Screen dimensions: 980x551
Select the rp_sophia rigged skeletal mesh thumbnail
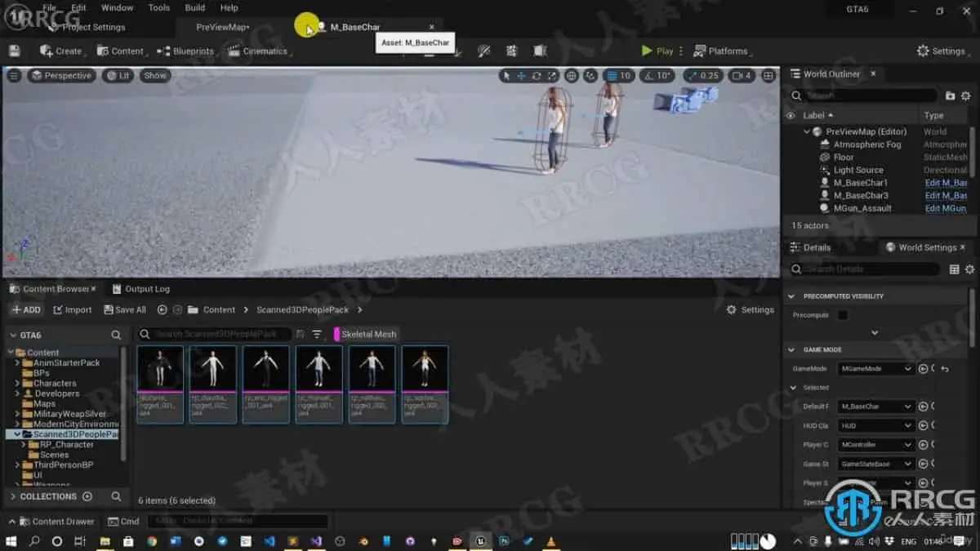point(424,384)
